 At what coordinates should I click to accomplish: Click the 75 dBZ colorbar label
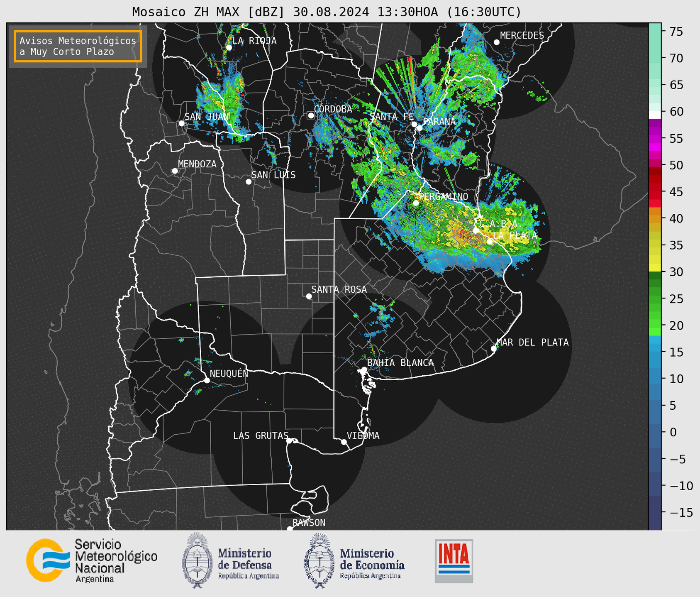click(x=676, y=32)
